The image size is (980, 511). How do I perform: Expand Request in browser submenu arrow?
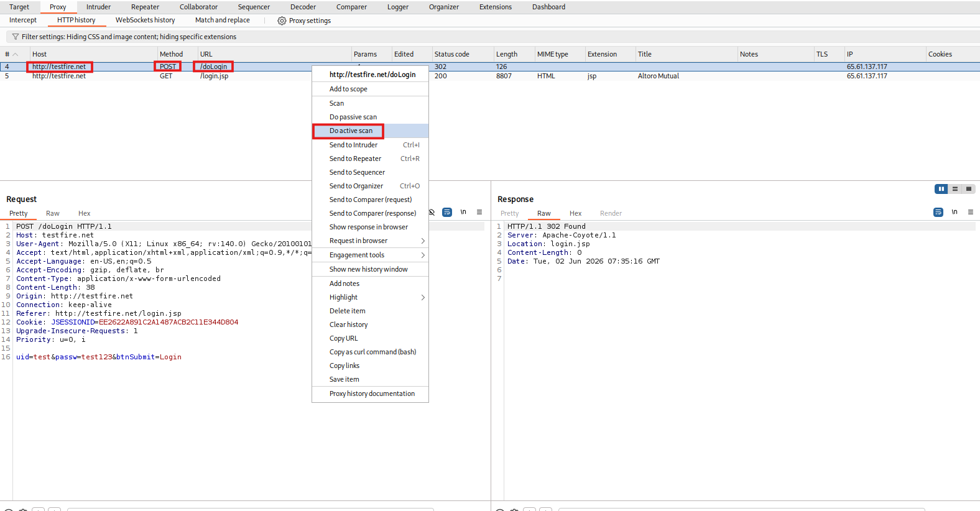pyautogui.click(x=423, y=241)
